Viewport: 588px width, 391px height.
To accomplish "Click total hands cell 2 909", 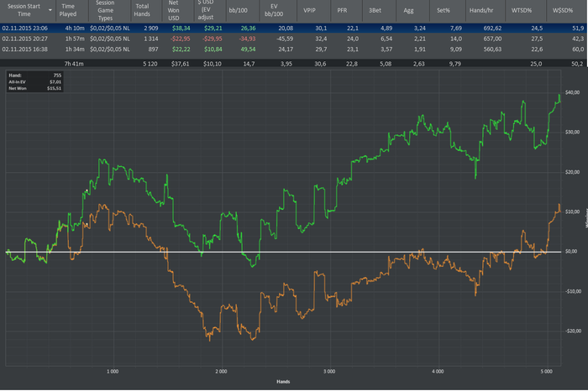I will pyautogui.click(x=151, y=28).
